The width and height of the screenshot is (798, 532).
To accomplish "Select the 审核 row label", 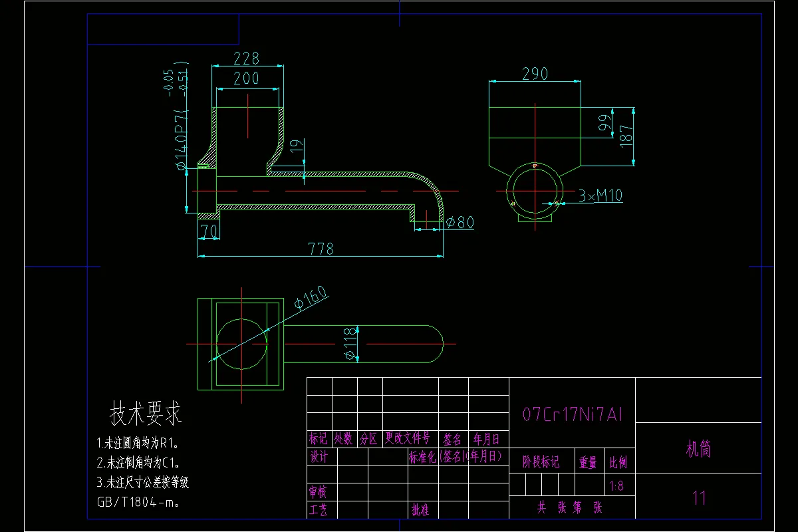I will [x=319, y=492].
